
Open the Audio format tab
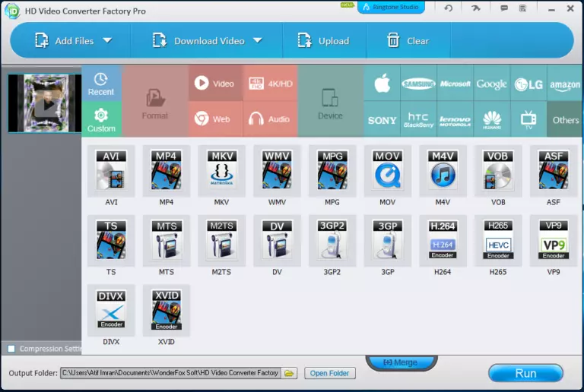tap(271, 119)
